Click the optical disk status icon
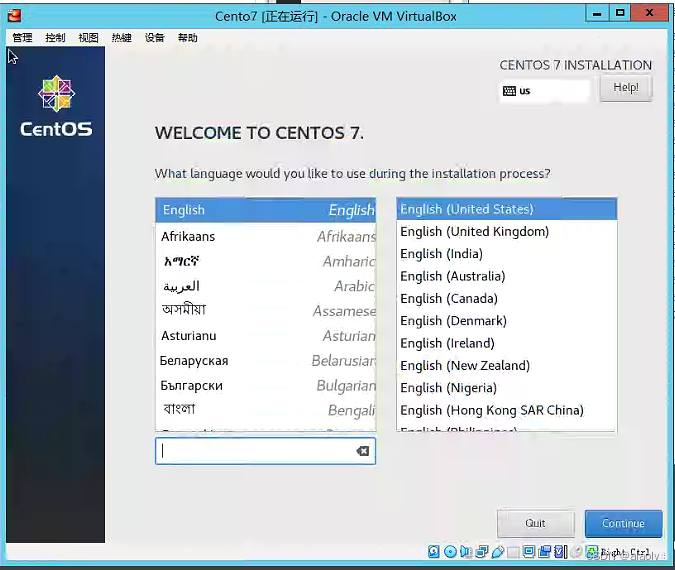The height and width of the screenshot is (570, 675). point(450,551)
